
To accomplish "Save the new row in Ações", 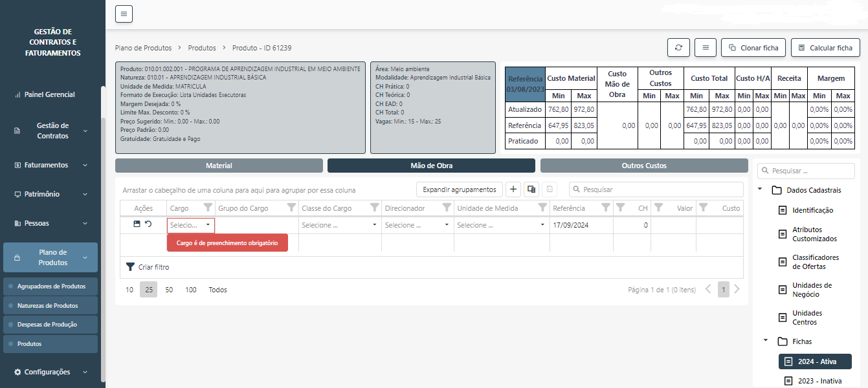I will pyautogui.click(x=137, y=224).
